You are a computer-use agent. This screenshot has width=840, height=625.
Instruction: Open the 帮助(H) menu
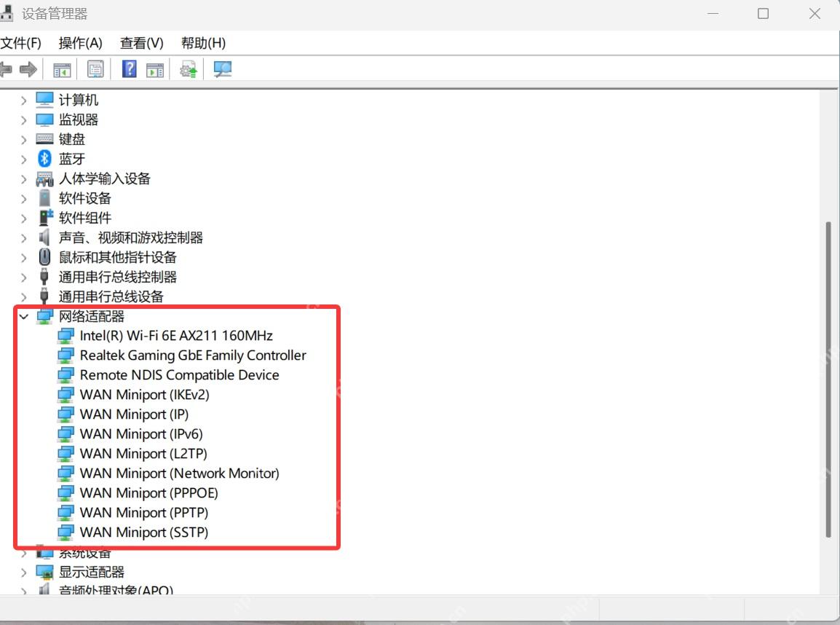(203, 43)
